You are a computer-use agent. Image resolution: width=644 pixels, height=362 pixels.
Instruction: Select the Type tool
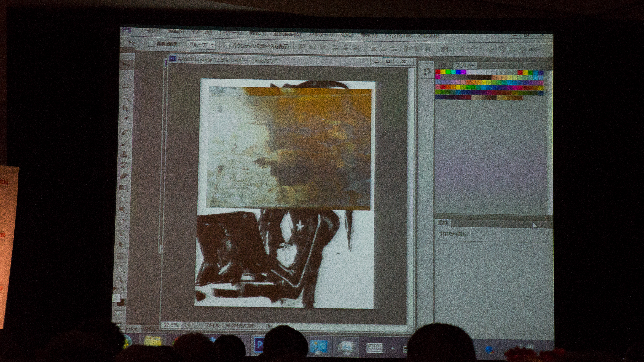point(121,233)
